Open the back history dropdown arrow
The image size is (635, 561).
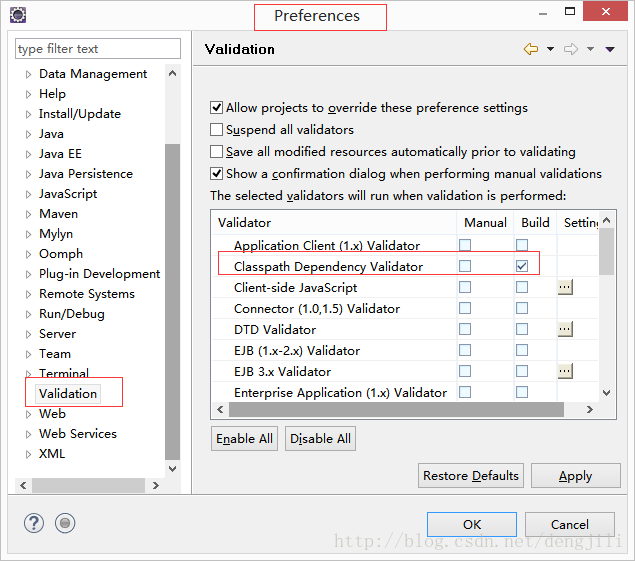click(550, 49)
